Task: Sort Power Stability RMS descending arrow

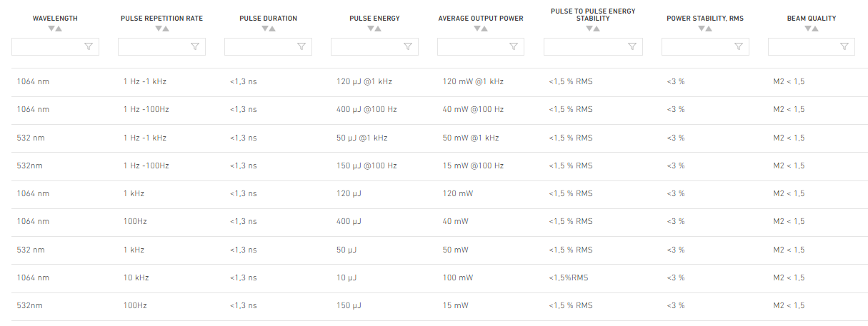Action: pyautogui.click(x=702, y=29)
